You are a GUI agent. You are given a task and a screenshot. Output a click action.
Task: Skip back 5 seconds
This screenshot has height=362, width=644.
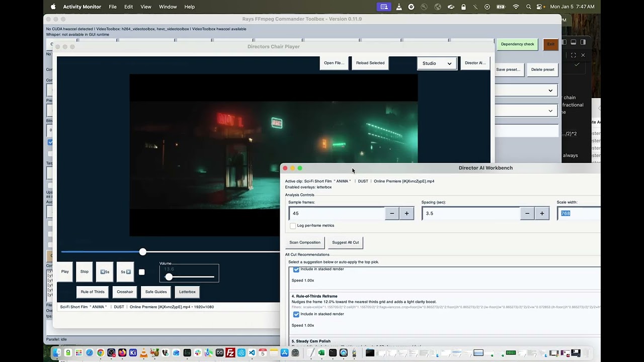pos(105,272)
